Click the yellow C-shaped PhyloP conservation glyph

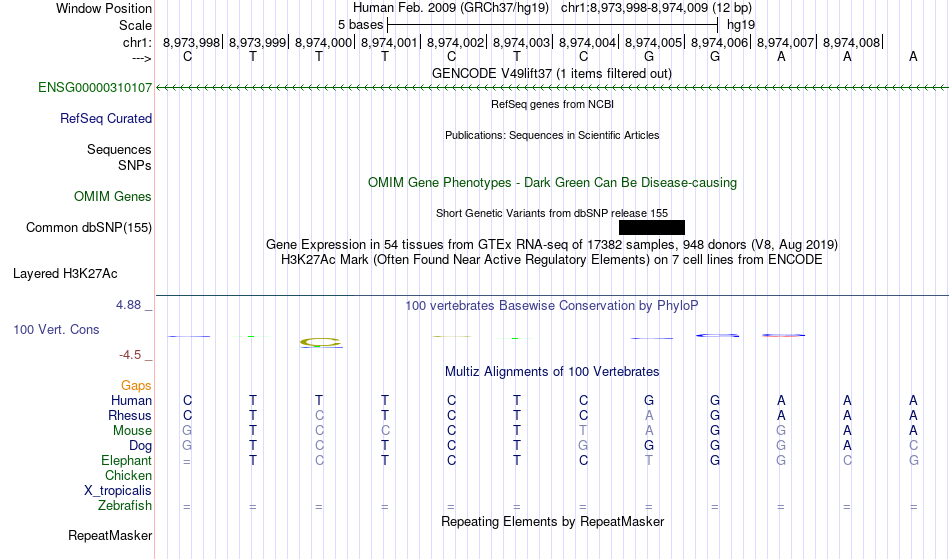[x=321, y=342]
